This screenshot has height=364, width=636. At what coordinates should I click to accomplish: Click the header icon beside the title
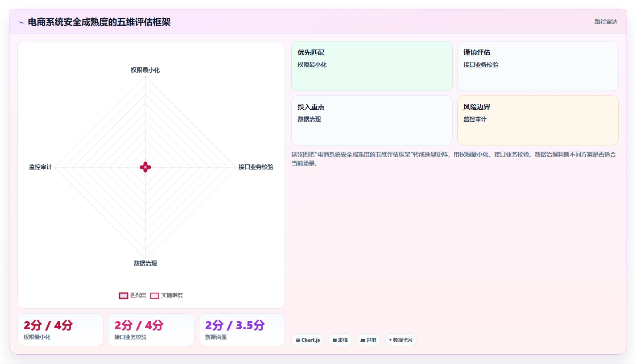coord(21,22)
